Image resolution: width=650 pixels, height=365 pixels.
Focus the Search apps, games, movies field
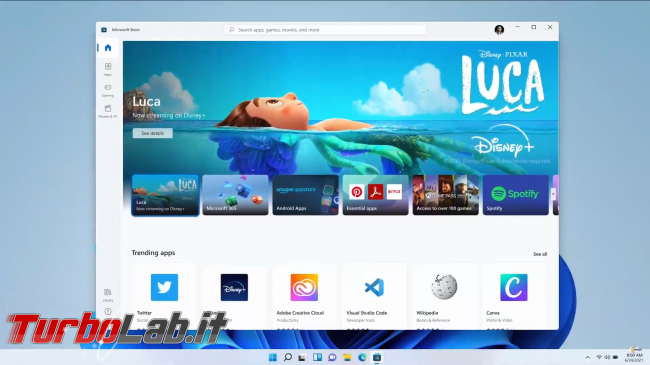click(325, 30)
